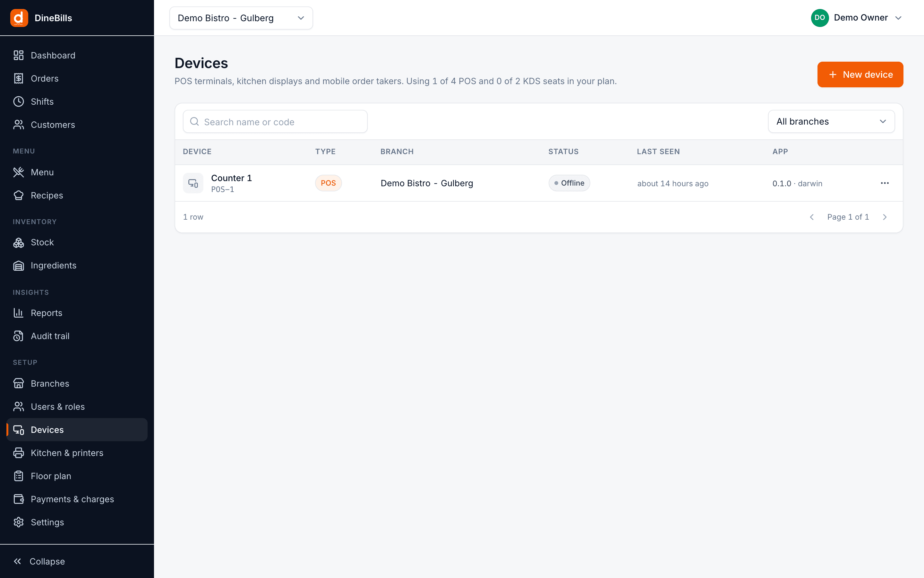Click the POS type badge
This screenshot has width=924, height=578.
click(x=328, y=183)
